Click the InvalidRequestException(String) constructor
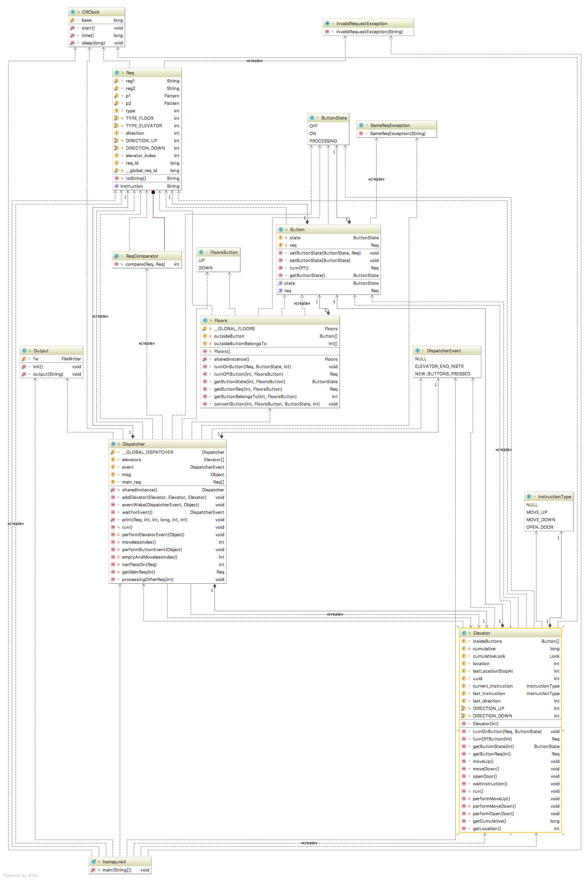 point(368,32)
